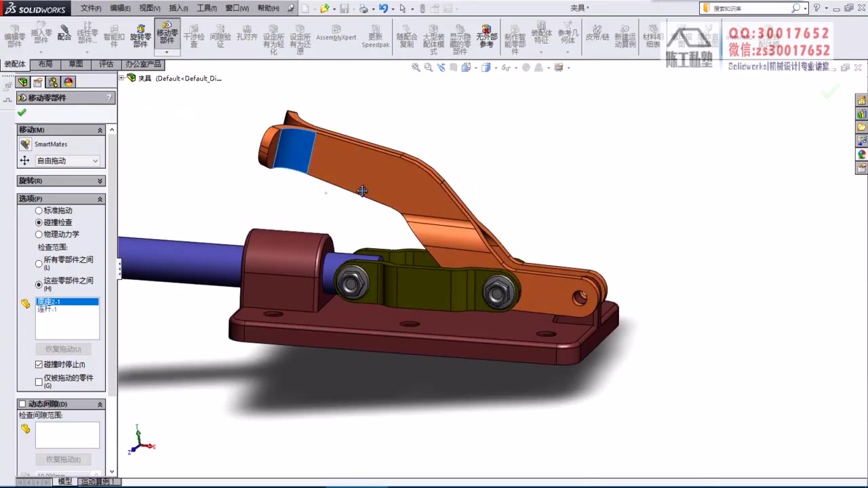The height and width of the screenshot is (488, 868).
Task: Click the Undo arrow icon
Action: coord(383,8)
